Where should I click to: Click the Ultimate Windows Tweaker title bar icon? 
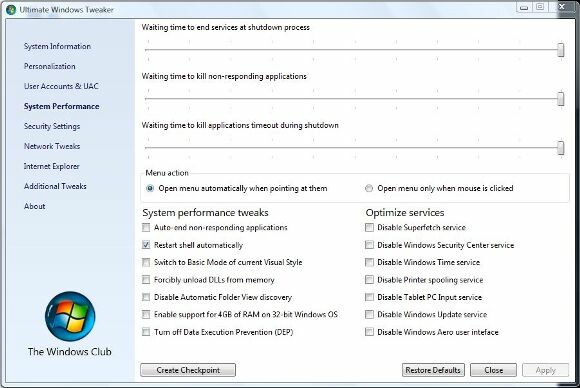(11, 10)
